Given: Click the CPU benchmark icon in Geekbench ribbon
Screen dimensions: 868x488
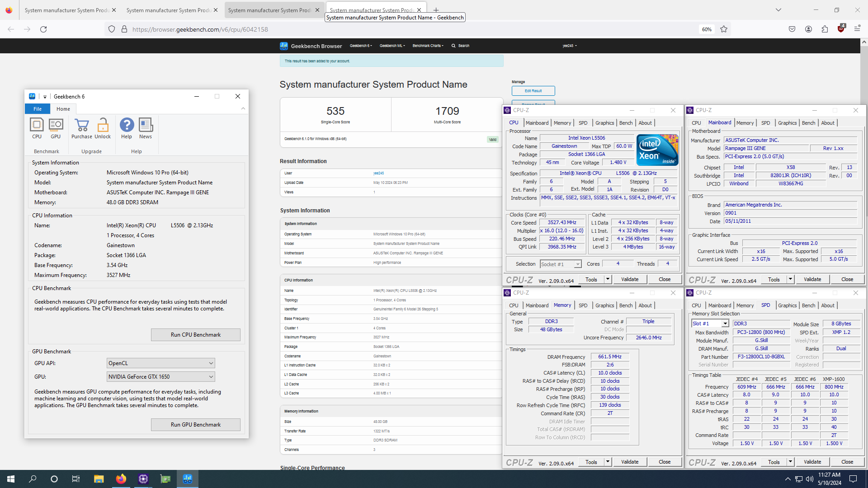Looking at the screenshot, I should tap(37, 128).
